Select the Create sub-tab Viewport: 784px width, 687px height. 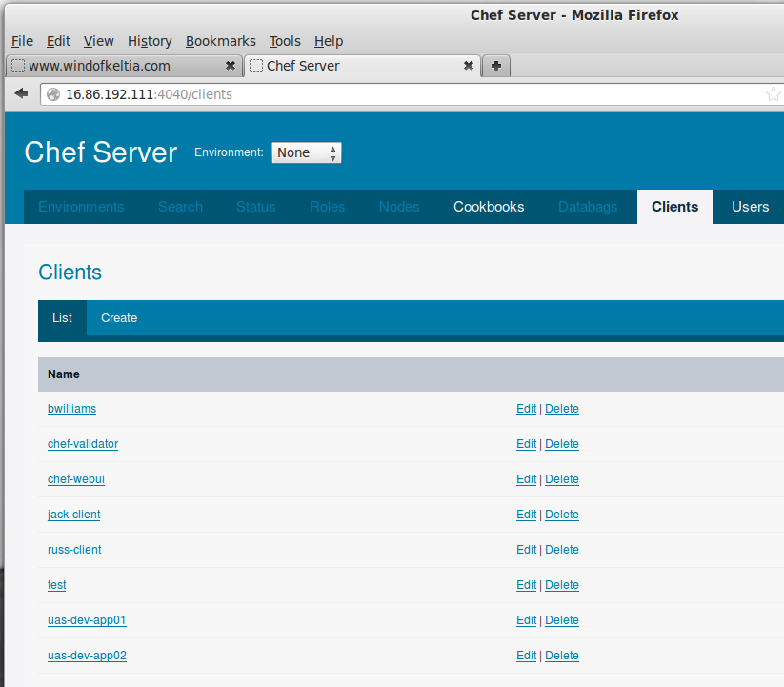point(119,318)
